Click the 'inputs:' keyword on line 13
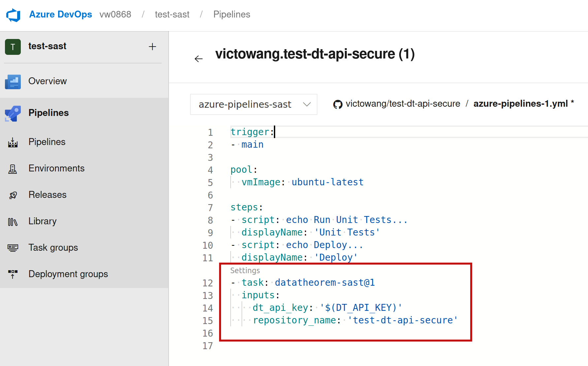The height and width of the screenshot is (366, 588). (260, 295)
